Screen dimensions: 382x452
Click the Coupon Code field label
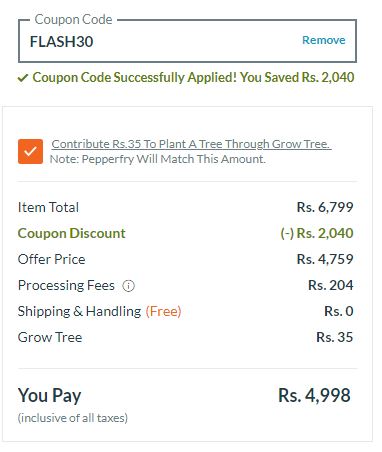pos(73,19)
